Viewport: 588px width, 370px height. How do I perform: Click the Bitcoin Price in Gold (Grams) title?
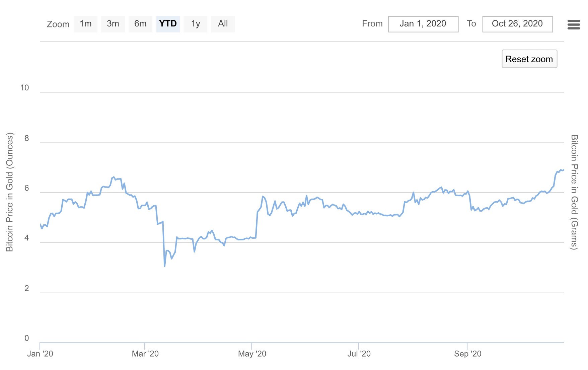[574, 192]
